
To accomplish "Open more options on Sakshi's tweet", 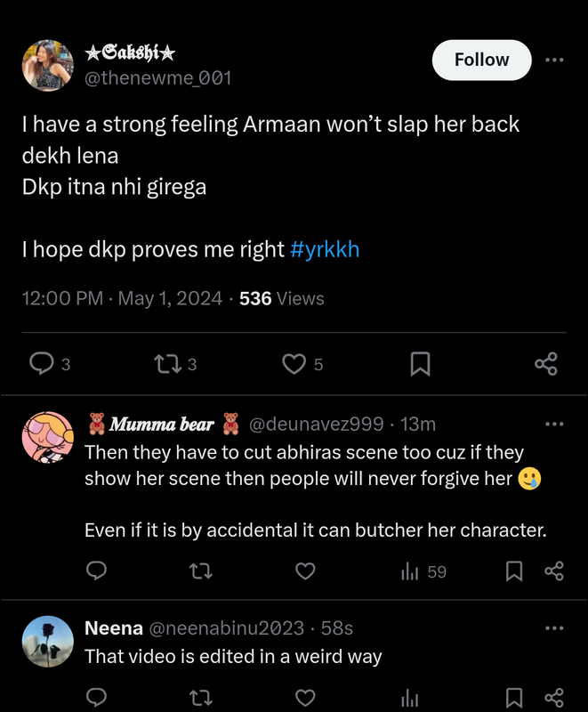I will point(554,61).
